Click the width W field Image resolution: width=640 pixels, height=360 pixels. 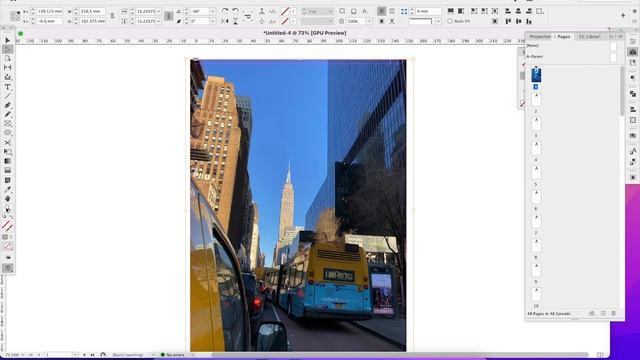tap(93, 11)
